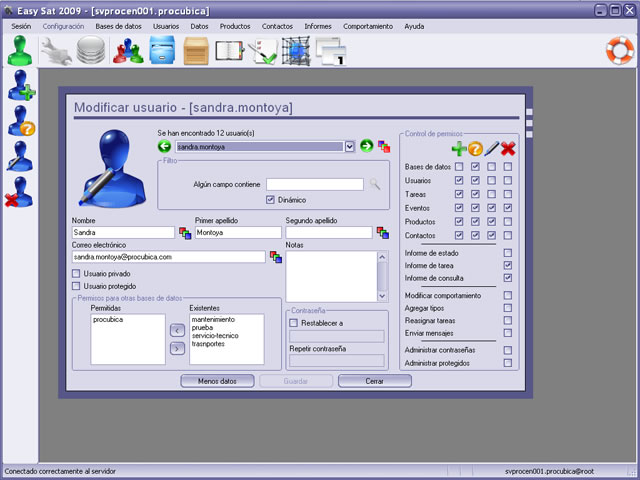Check the Reasignar tareas checkbox
640x480 pixels.
click(x=508, y=320)
